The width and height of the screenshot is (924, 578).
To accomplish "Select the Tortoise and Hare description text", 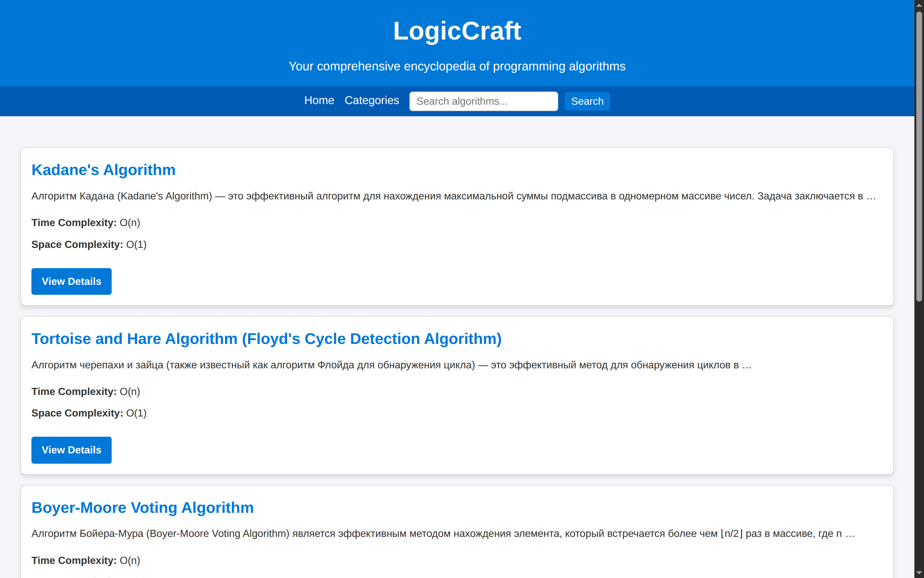I will point(391,365).
